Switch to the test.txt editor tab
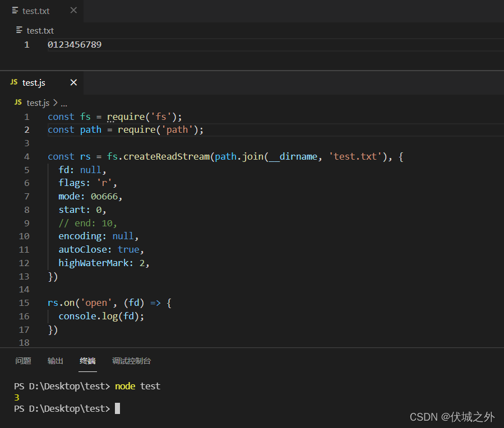The height and width of the screenshot is (428, 504). tap(35, 11)
